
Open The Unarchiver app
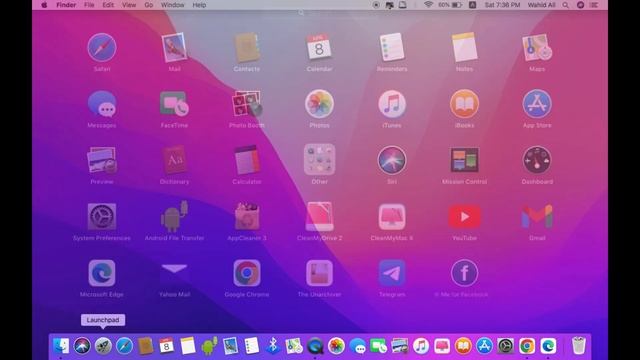319,273
